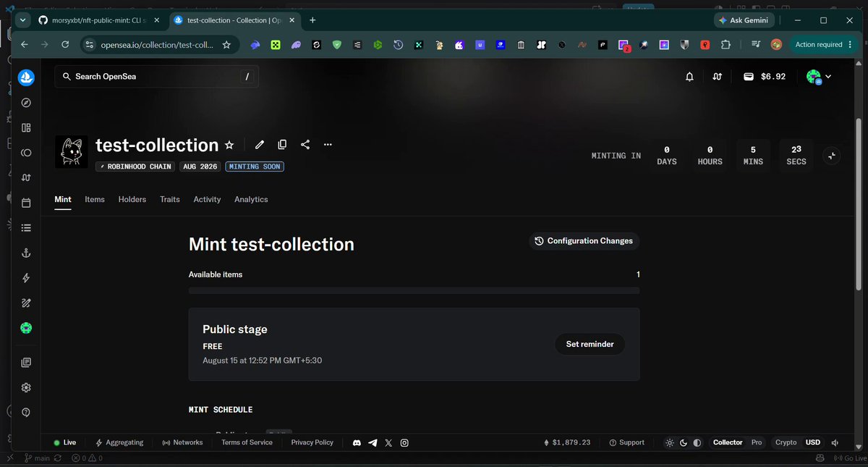Open the Items tab

(95, 199)
